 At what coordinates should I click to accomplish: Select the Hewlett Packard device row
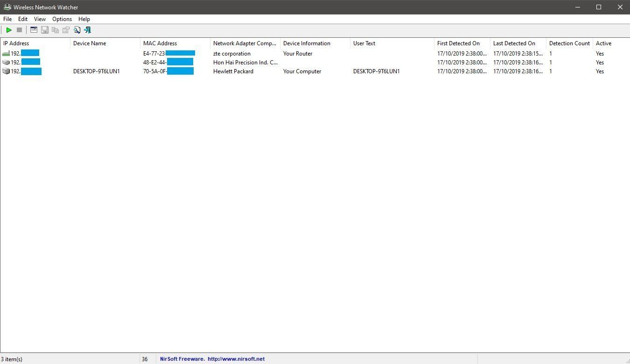pyautogui.click(x=233, y=71)
